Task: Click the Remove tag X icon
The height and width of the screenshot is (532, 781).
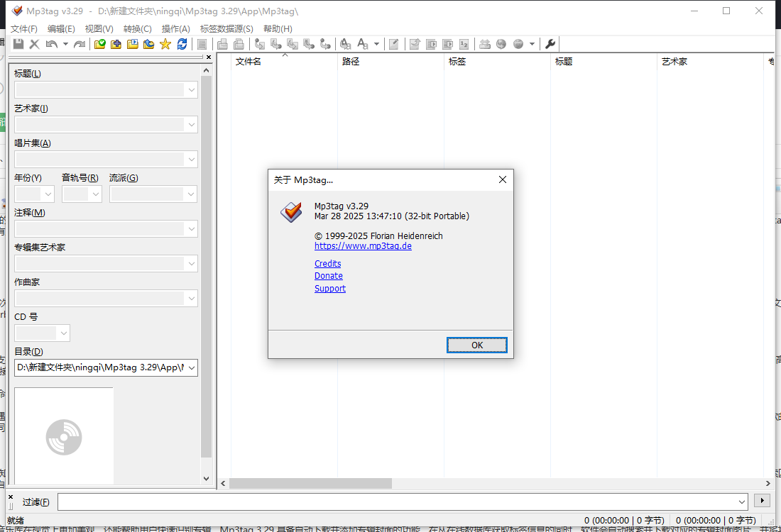Action: coord(34,44)
